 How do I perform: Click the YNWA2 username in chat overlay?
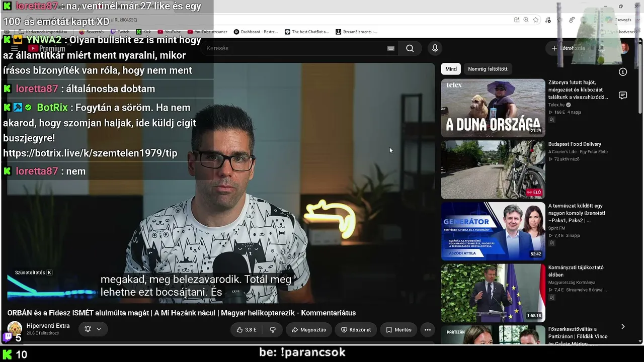tap(44, 40)
